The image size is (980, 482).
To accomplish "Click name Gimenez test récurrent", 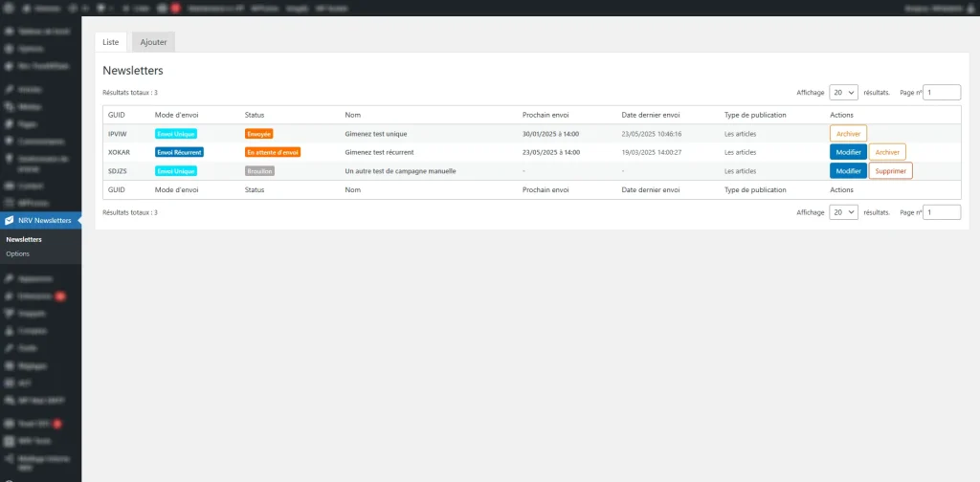I will 379,152.
